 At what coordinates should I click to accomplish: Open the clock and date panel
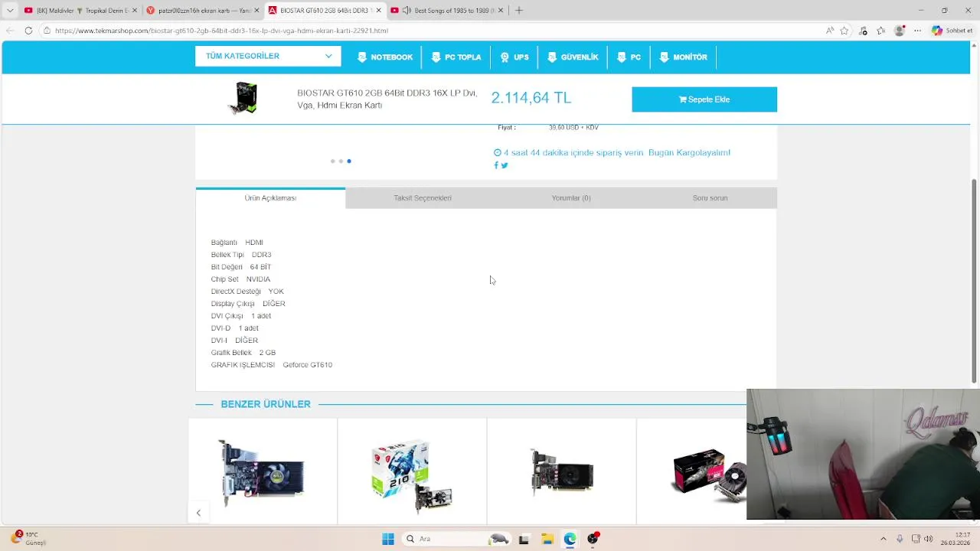956,539
